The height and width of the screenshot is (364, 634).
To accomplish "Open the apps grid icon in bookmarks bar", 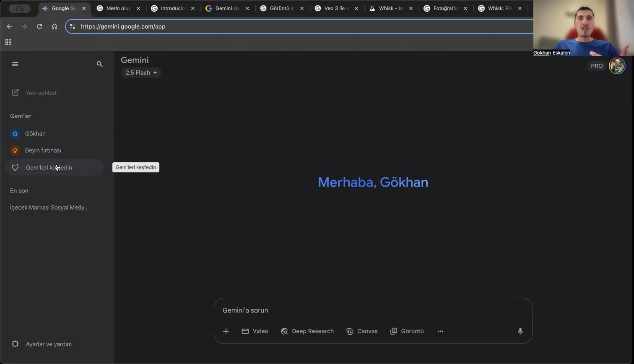I will (8, 42).
